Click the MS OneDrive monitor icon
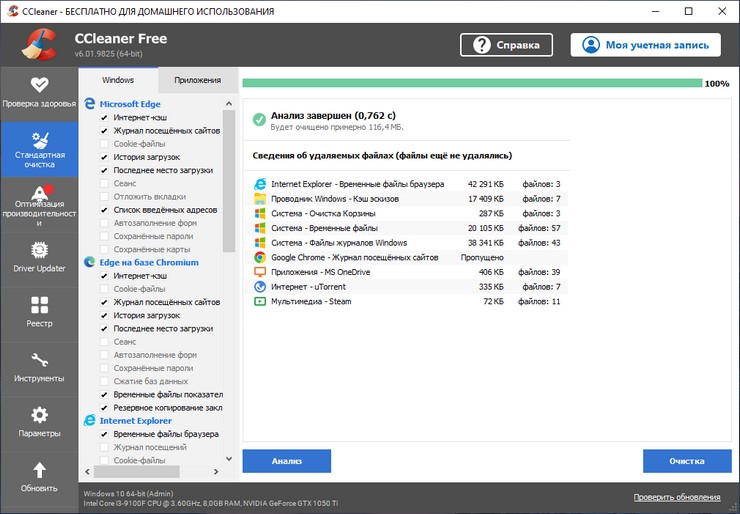This screenshot has height=514, width=740. pyautogui.click(x=260, y=272)
